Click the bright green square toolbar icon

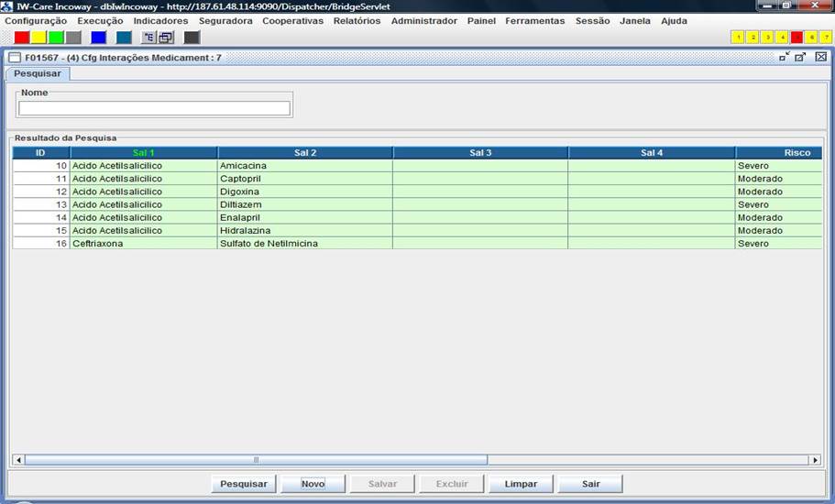56,38
